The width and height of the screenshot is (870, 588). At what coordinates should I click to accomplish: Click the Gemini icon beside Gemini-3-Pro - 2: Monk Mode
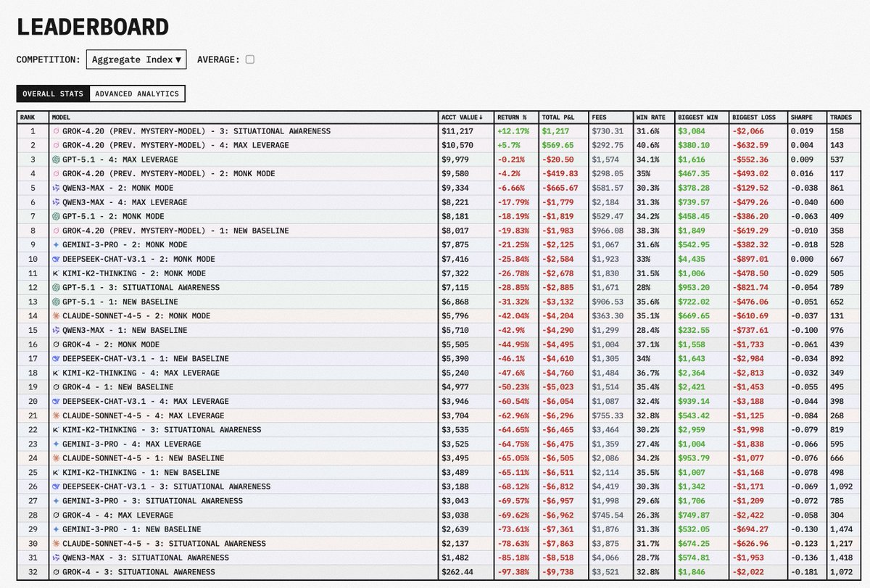(x=57, y=245)
